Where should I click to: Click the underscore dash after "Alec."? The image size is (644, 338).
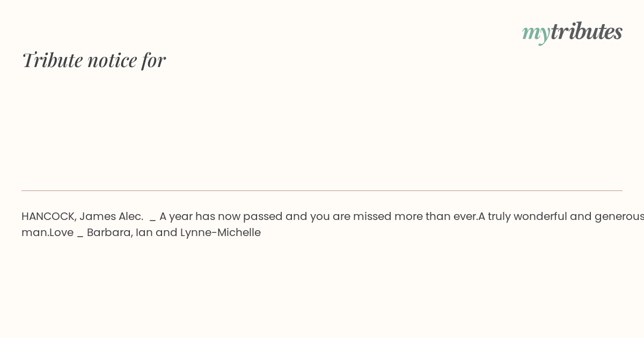point(152,219)
